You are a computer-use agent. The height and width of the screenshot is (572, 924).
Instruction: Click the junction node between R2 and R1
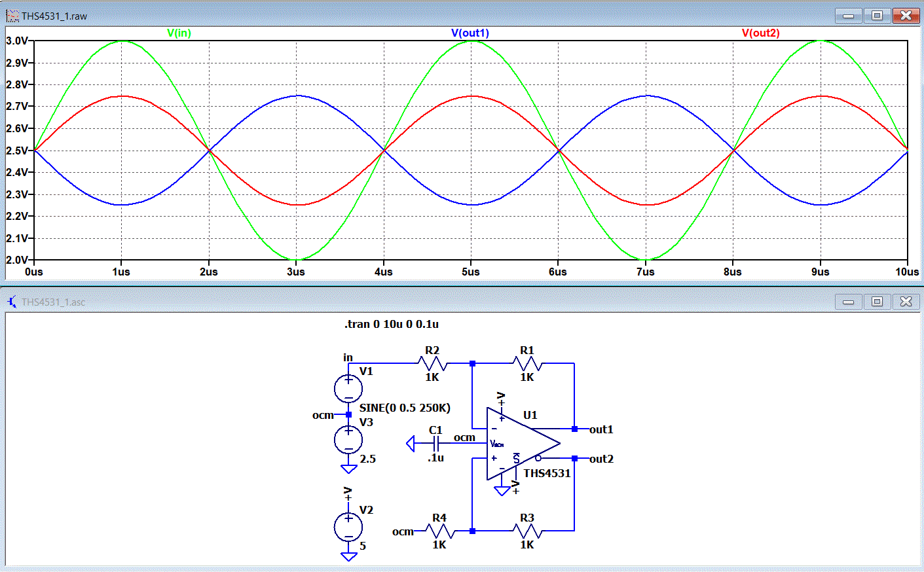[x=472, y=363]
